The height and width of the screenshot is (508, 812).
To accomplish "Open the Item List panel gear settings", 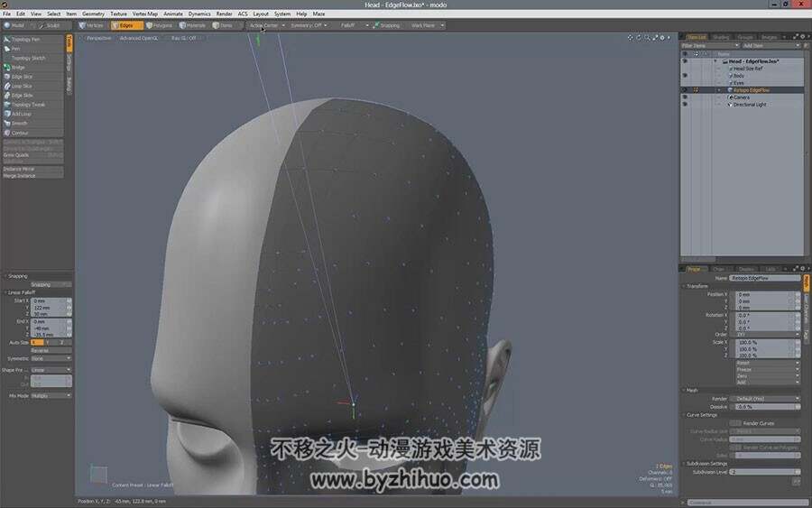I will coord(803,37).
